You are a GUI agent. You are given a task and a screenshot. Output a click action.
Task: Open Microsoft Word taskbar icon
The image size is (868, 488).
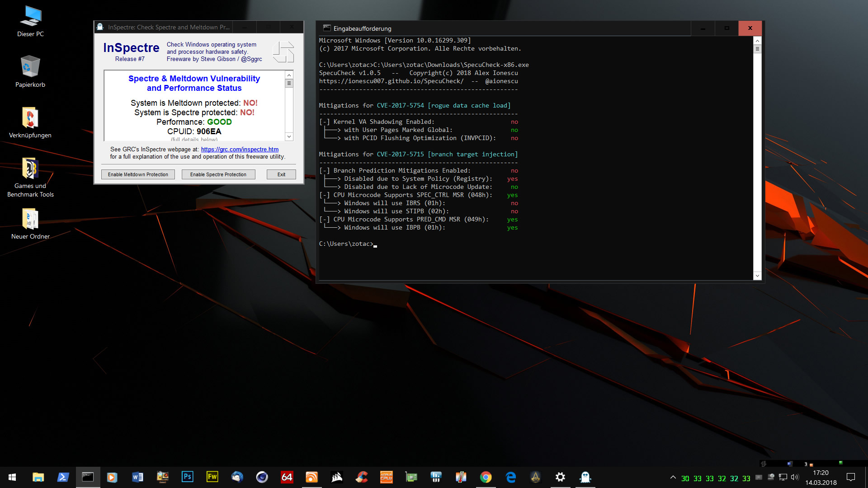pos(137,477)
